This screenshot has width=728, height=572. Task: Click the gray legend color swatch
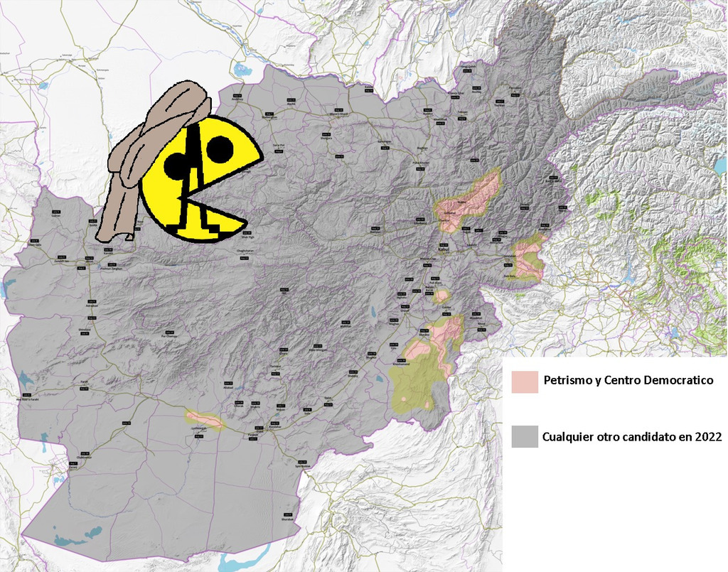click(x=525, y=436)
